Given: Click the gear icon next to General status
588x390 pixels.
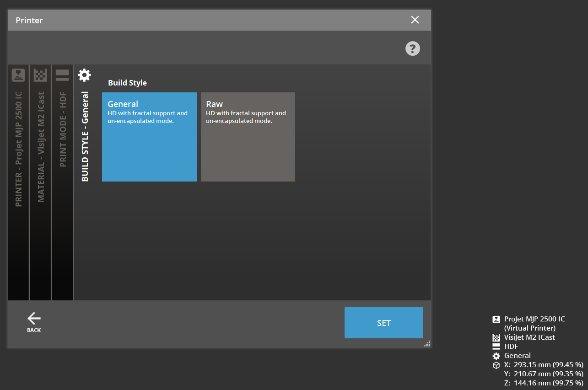Looking at the screenshot, I should point(496,356).
